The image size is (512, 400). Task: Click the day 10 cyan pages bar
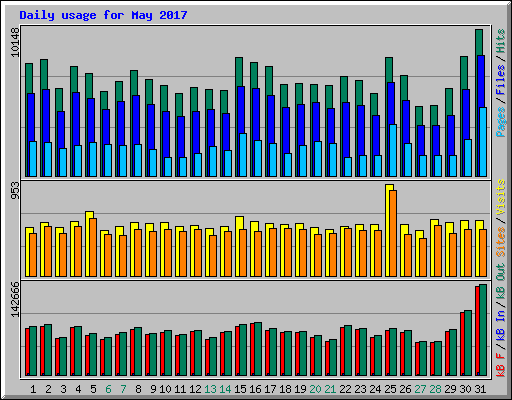click(x=168, y=167)
